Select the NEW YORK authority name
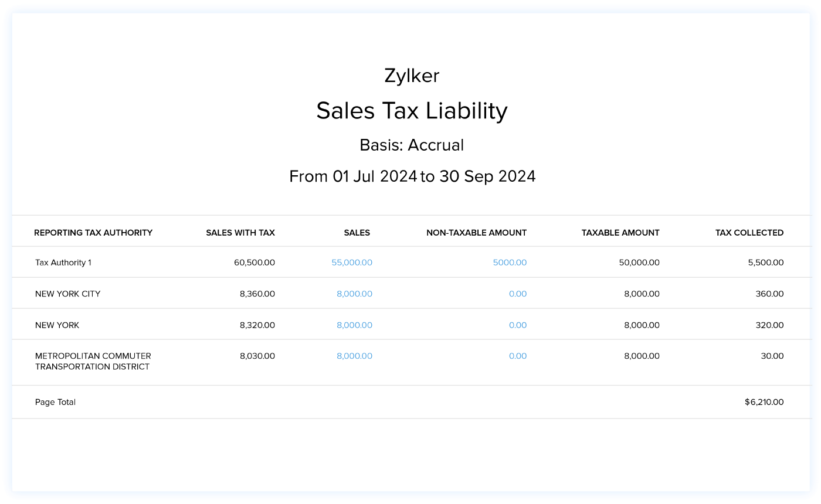Image resolution: width=821 pixels, height=504 pixels. [x=57, y=325]
